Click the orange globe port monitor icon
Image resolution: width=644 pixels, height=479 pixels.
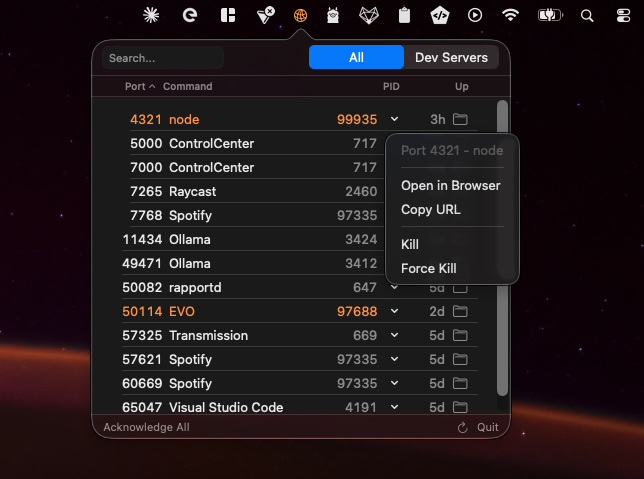[x=300, y=16]
